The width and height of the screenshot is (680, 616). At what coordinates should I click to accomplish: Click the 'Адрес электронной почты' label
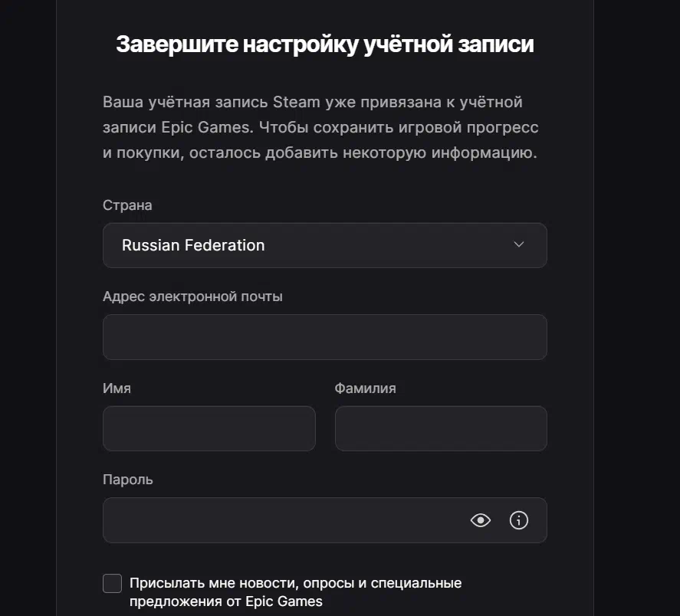(x=192, y=297)
